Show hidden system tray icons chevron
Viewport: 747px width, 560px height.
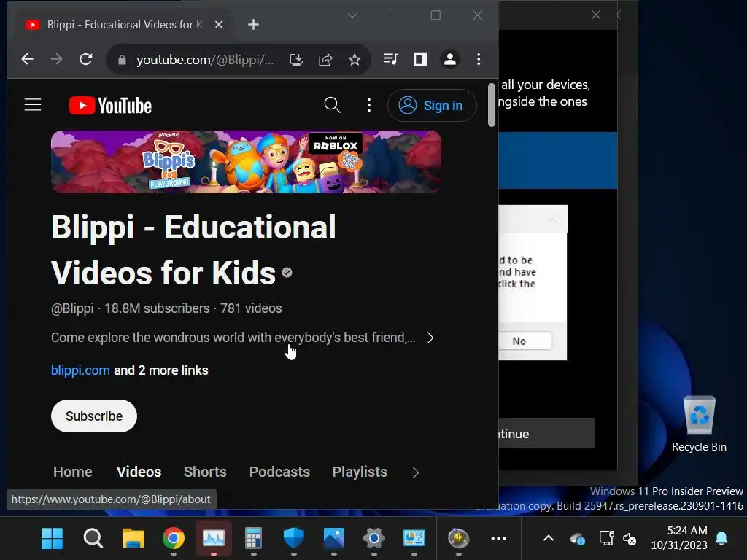pos(549,539)
